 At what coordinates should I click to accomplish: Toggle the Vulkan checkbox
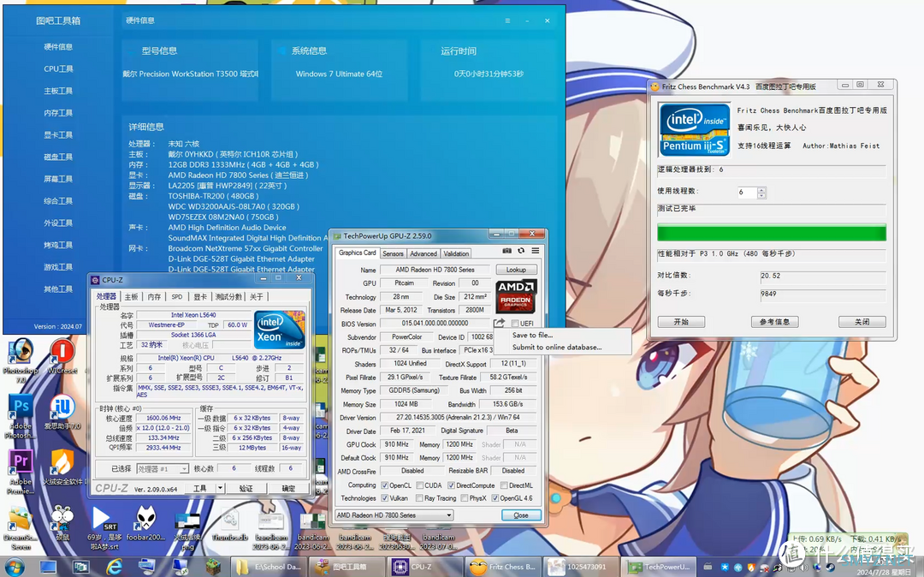click(x=384, y=498)
